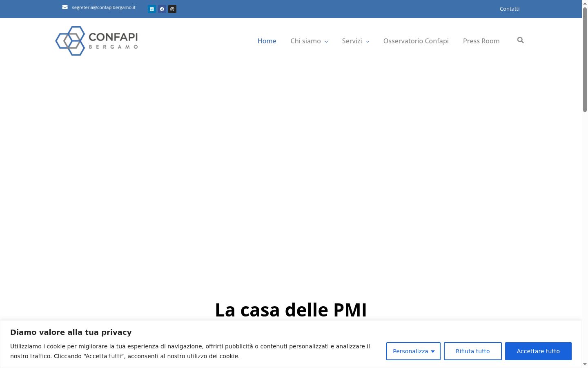This screenshot has height=368, width=588.
Task: Open the Press Room menu item
Action: (x=481, y=41)
